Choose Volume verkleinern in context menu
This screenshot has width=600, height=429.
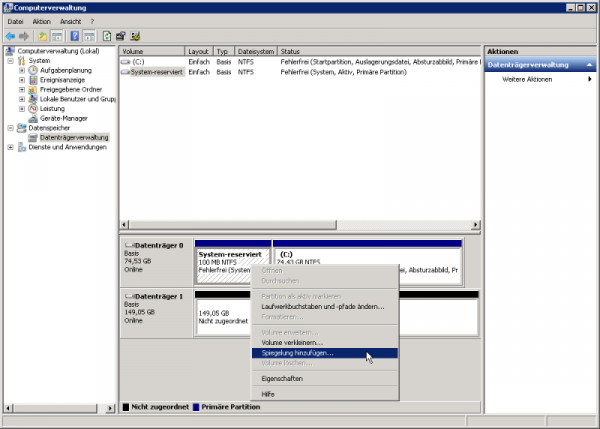click(x=291, y=342)
